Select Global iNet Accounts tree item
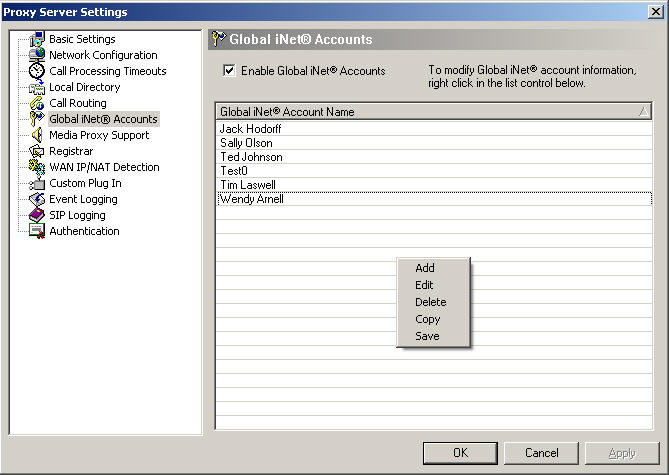 [x=103, y=119]
